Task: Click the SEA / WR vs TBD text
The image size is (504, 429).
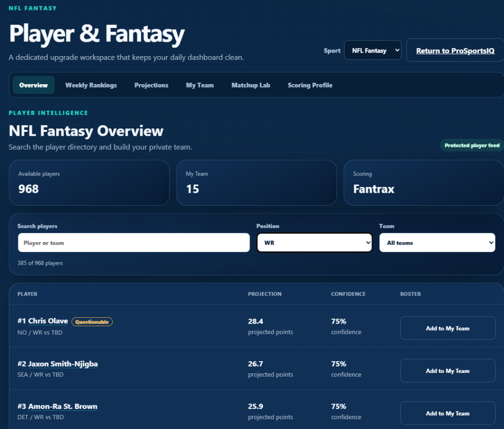Action: tap(40, 375)
